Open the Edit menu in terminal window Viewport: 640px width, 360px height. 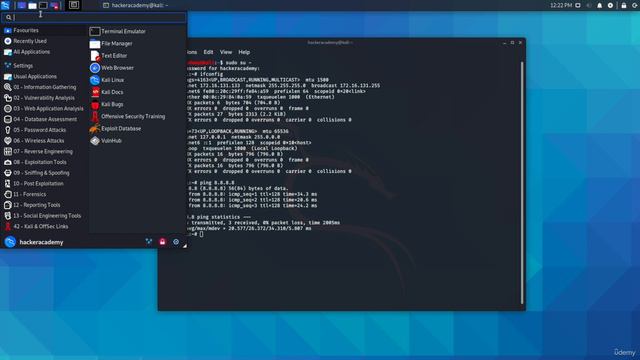pos(208,52)
